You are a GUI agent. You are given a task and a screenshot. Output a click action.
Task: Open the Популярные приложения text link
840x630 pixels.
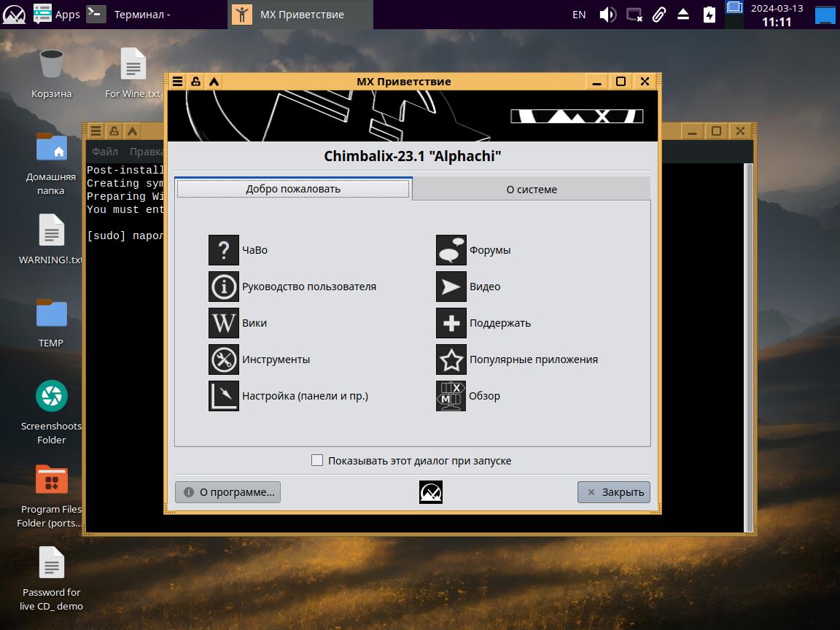coord(534,359)
